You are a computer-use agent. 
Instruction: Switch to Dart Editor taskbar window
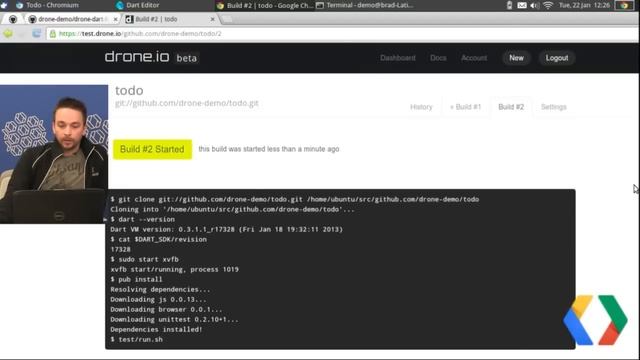pyautogui.click(x=138, y=5)
